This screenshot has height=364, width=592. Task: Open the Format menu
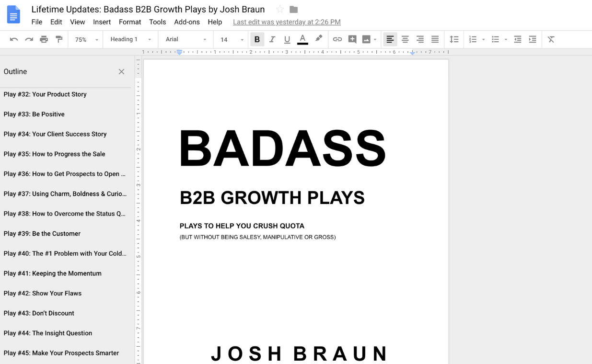point(129,22)
